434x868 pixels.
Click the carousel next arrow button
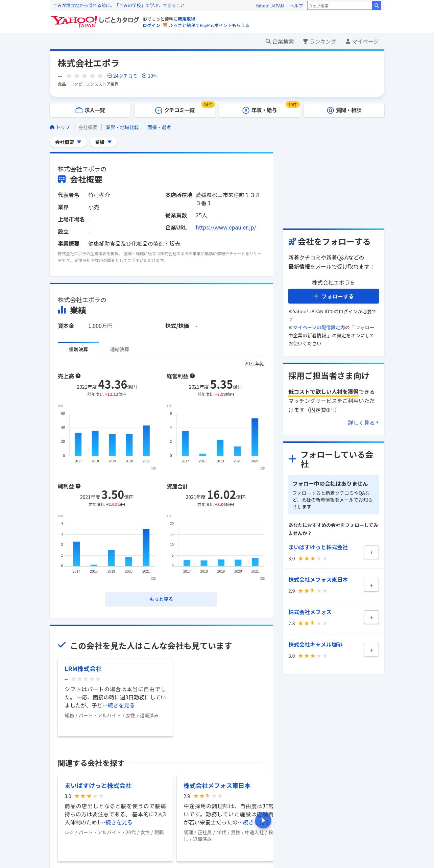(264, 820)
